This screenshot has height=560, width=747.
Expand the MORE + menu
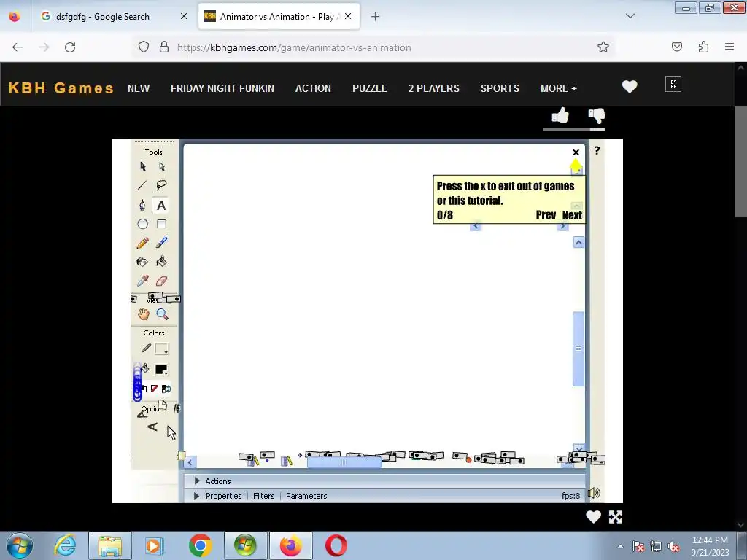558,88
